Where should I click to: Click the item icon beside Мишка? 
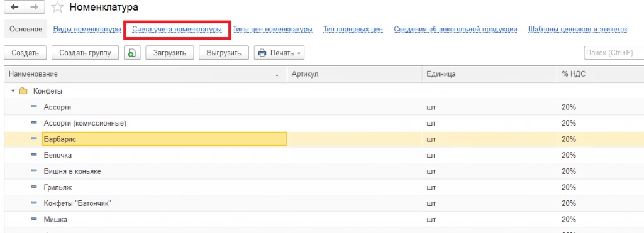point(35,219)
